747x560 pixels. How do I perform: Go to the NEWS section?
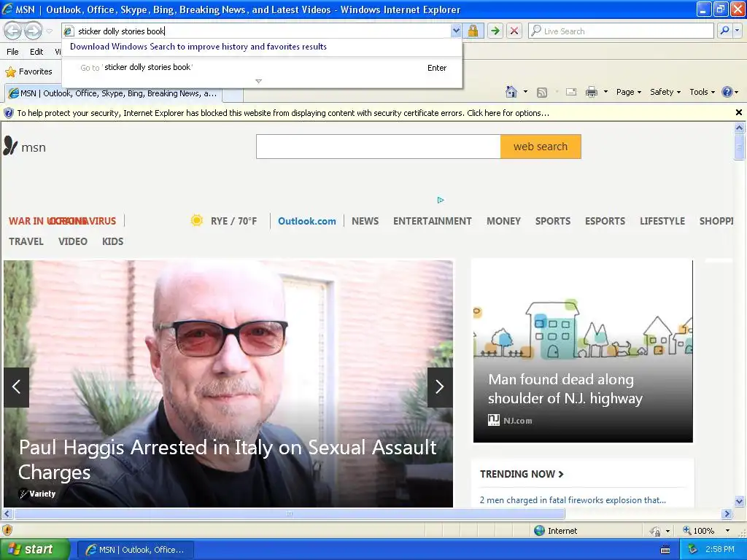(365, 221)
